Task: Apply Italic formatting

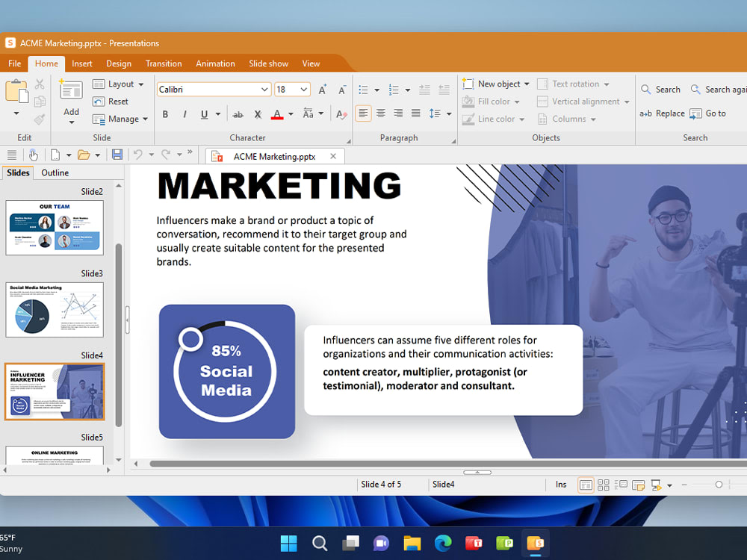Action: click(x=185, y=114)
